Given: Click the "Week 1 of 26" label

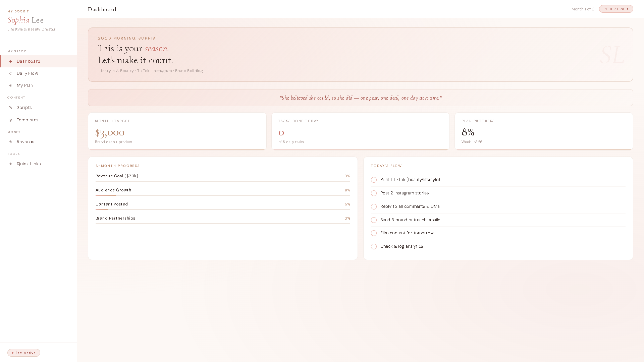Looking at the screenshot, I should pyautogui.click(x=472, y=142).
